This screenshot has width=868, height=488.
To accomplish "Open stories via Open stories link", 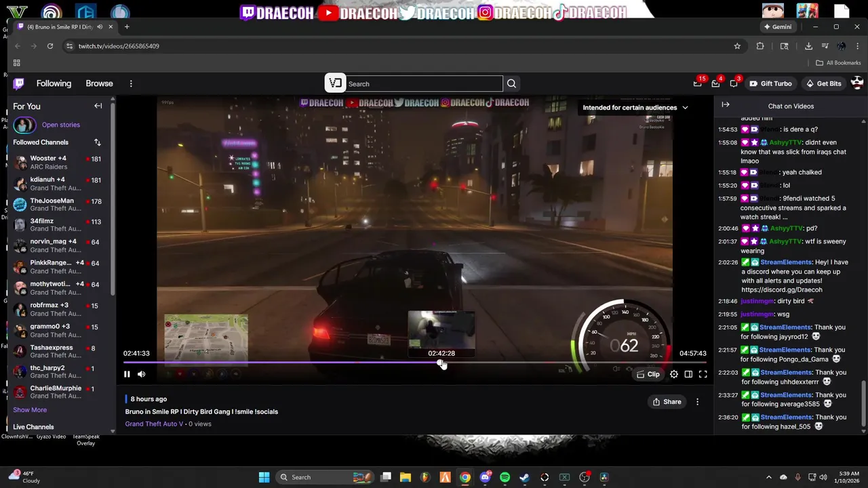I will [61, 125].
